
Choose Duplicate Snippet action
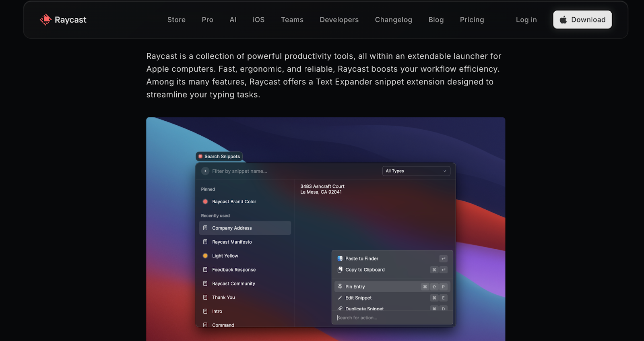[392, 308]
